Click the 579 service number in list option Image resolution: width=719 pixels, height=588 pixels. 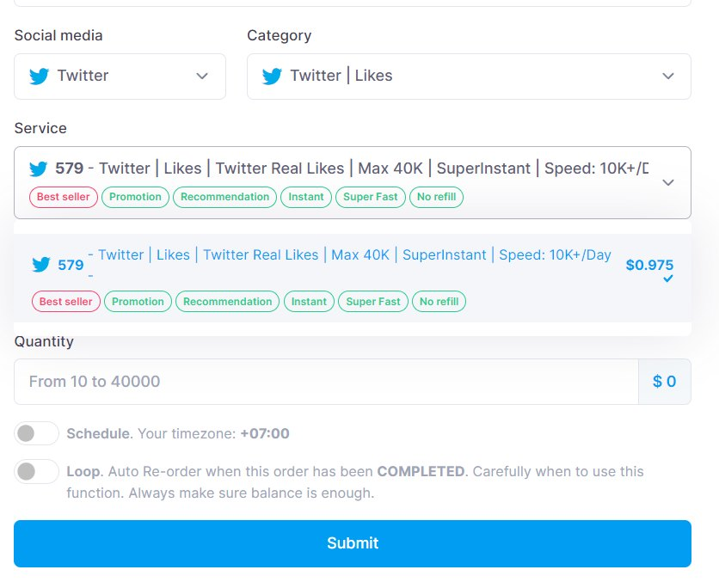(71, 265)
